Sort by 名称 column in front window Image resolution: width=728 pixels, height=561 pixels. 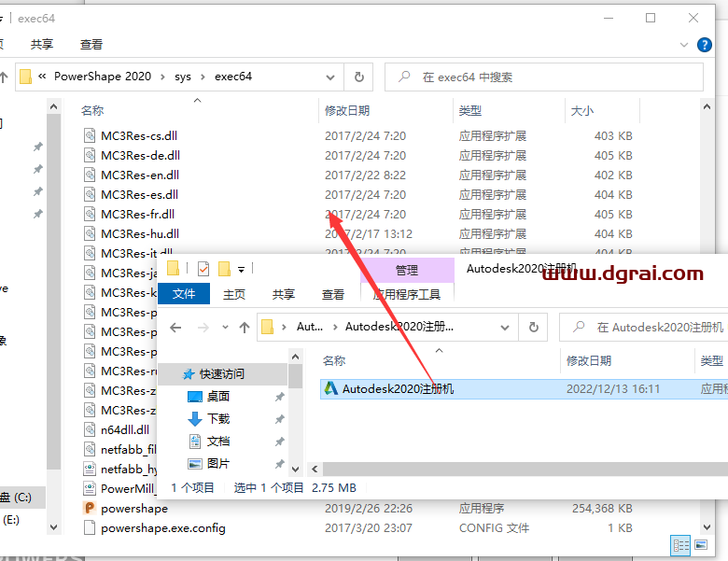[x=334, y=361]
